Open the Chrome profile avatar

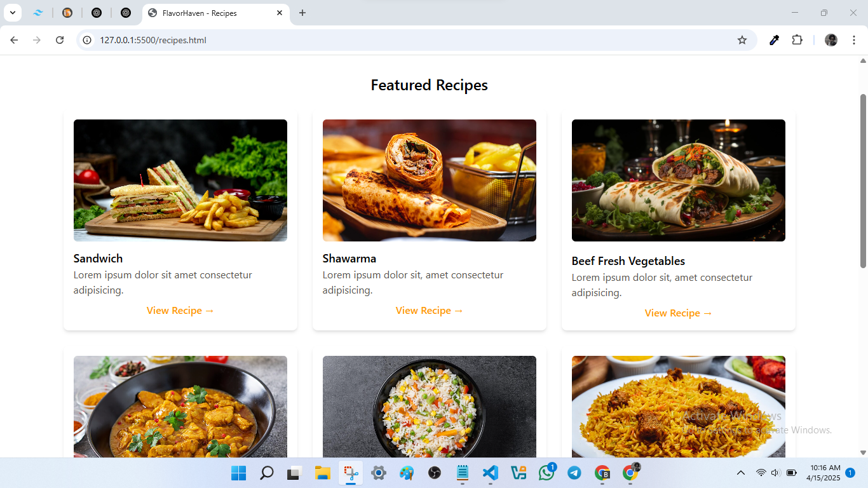coord(831,40)
